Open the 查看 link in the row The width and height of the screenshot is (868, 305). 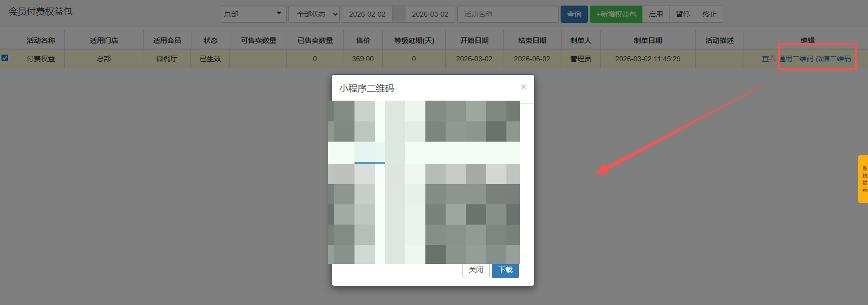768,59
